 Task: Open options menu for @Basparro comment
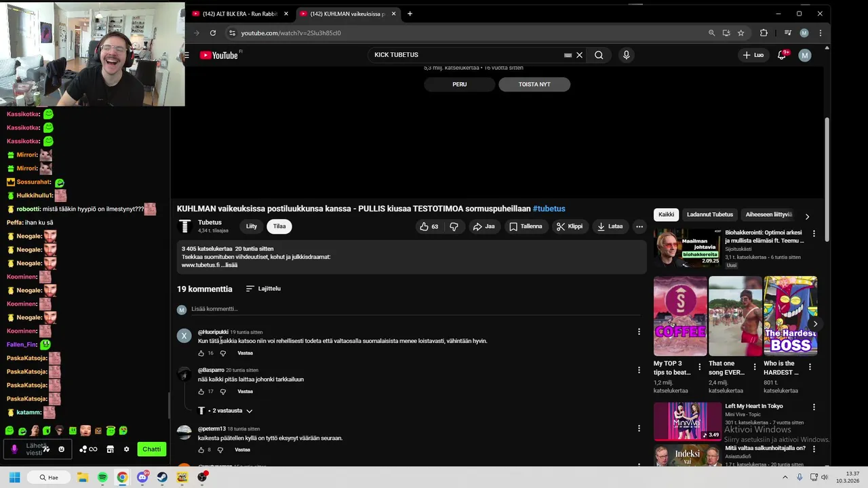[x=638, y=370]
